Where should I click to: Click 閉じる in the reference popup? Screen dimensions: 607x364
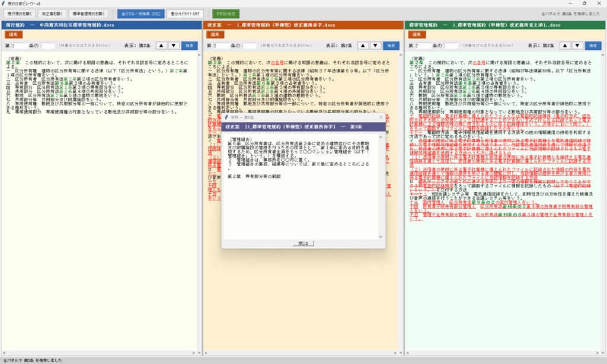coord(303,244)
